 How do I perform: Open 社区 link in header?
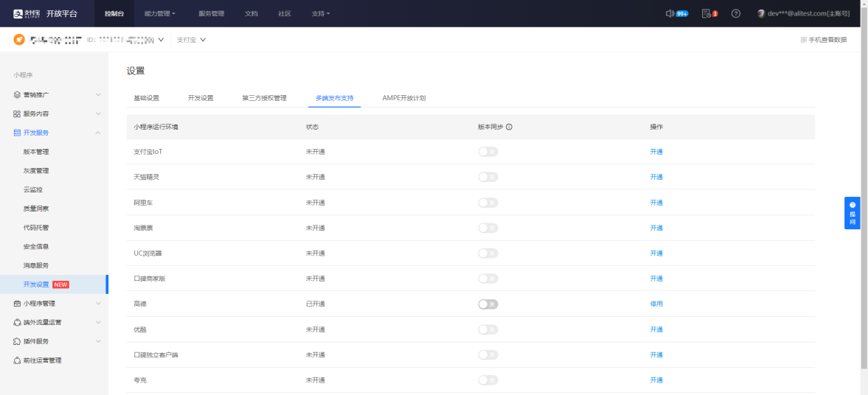coord(285,13)
